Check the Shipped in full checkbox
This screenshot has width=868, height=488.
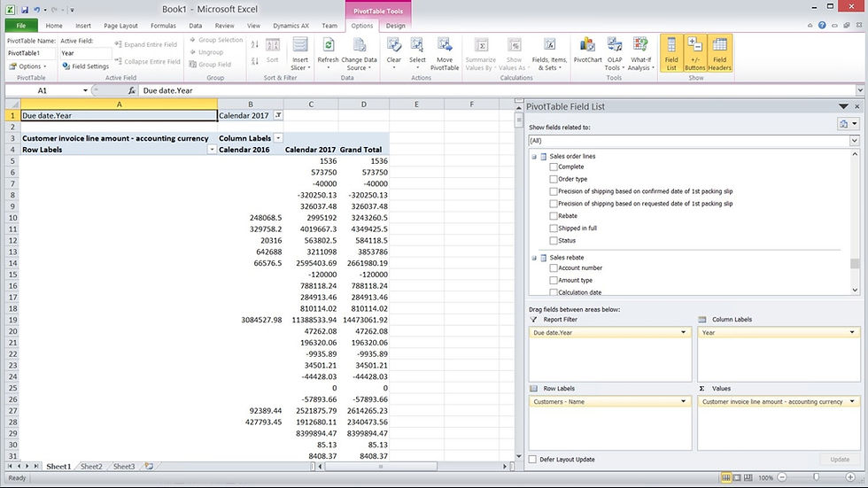553,228
